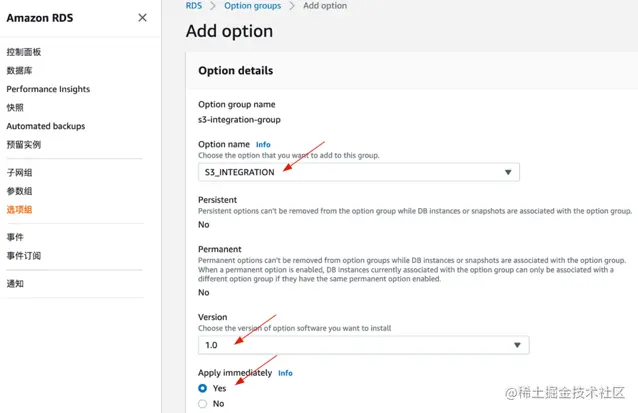
Task: Select No for Apply immediately
Action: (x=203, y=404)
